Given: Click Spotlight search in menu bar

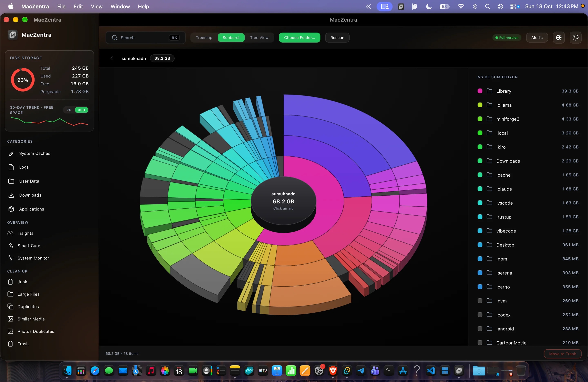Looking at the screenshot, I should pos(487,6).
